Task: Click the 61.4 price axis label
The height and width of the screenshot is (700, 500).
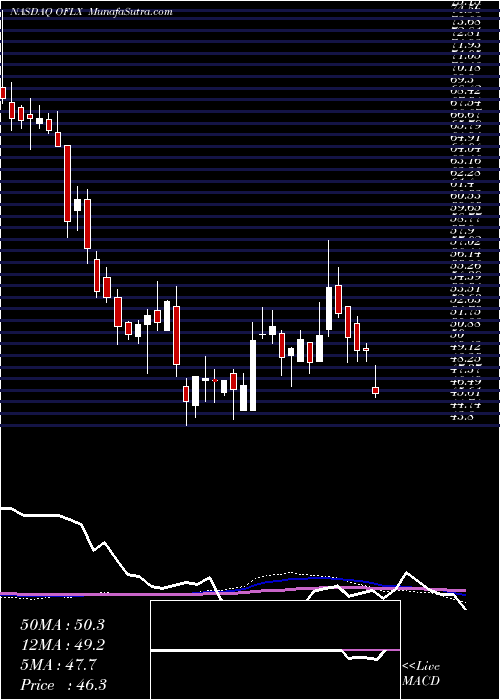Action: 462,184
